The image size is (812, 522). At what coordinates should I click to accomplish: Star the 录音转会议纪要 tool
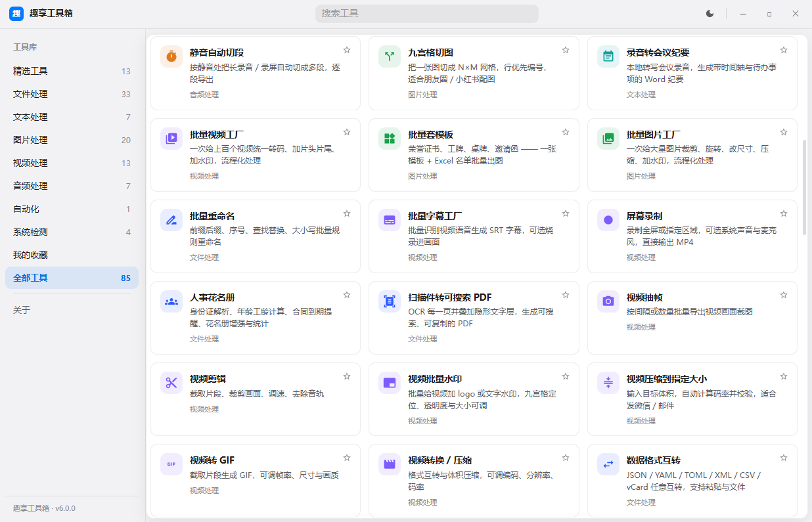pos(784,50)
